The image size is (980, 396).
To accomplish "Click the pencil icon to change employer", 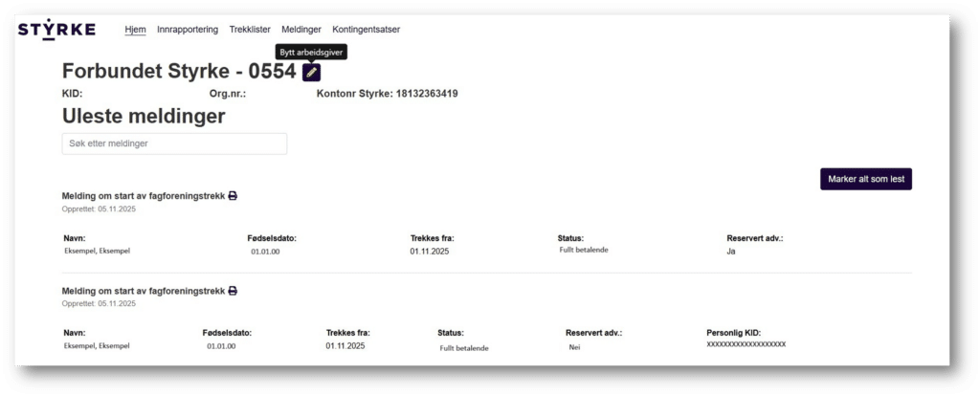I will pos(311,72).
